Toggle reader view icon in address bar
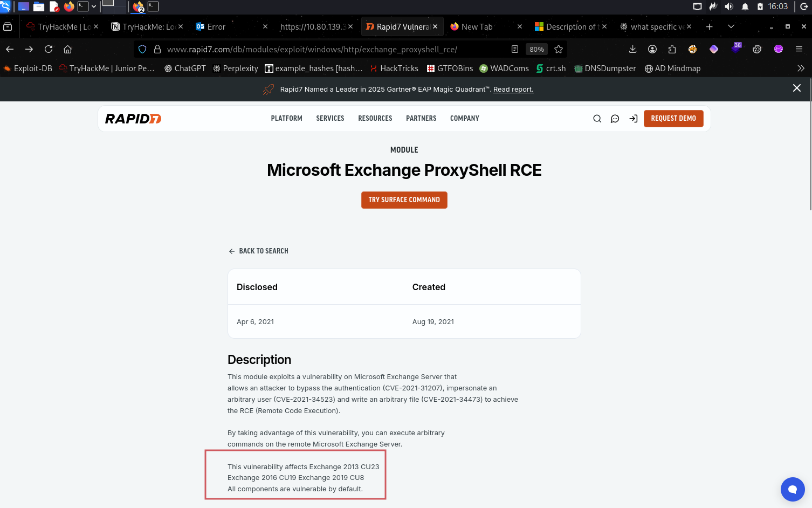This screenshot has height=508, width=812. coord(515,49)
